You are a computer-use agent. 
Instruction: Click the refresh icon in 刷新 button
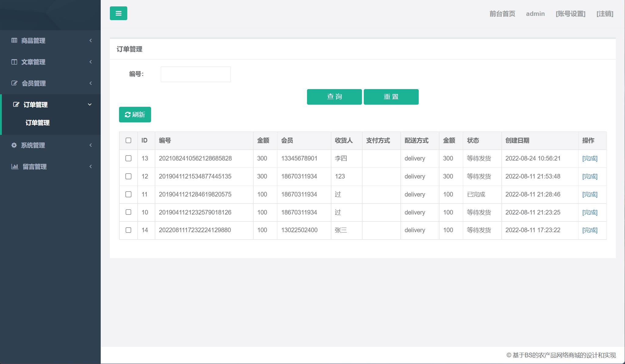click(128, 115)
